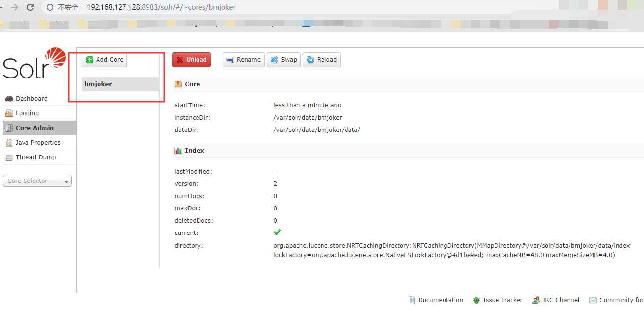Click the instanceDir label
The width and height of the screenshot is (644, 311).
click(x=193, y=118)
